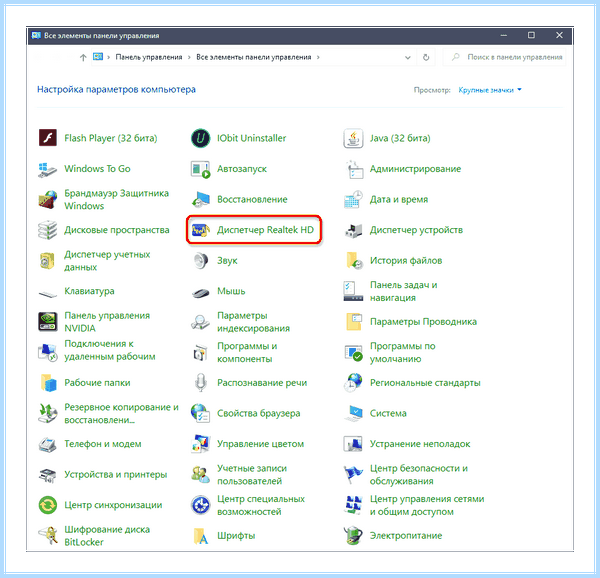600x578 pixels.
Task: Open Панель задач и навигация link
Action: (403, 291)
